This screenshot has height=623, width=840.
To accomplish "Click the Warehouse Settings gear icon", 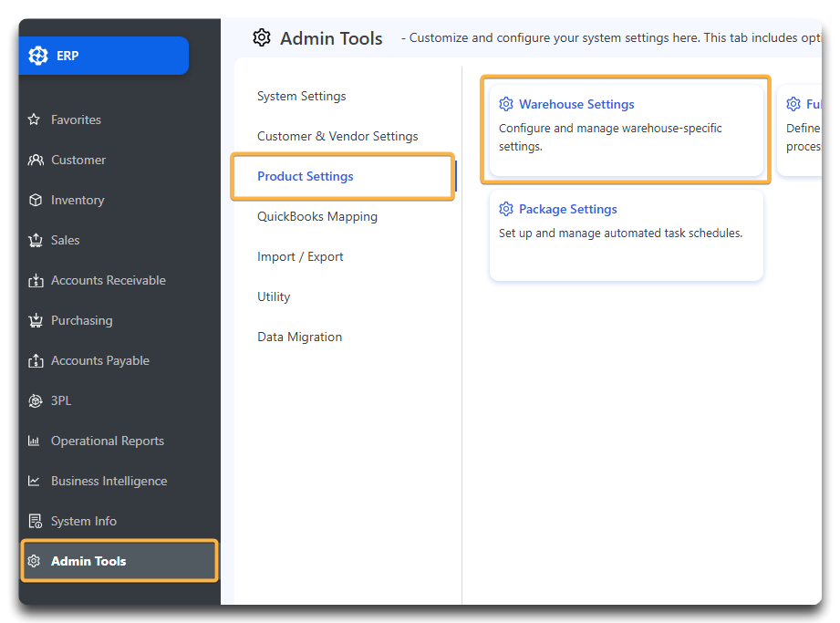I will [506, 104].
